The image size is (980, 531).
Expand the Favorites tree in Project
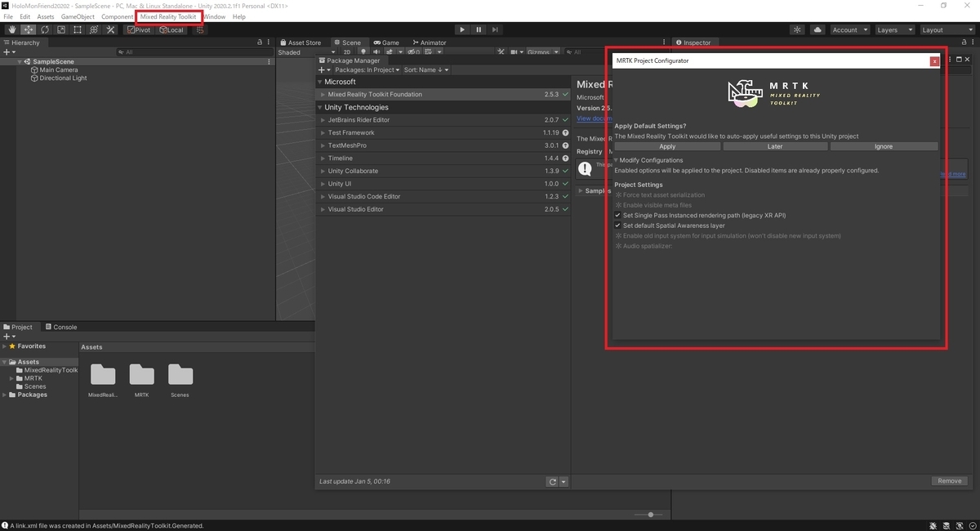point(5,346)
